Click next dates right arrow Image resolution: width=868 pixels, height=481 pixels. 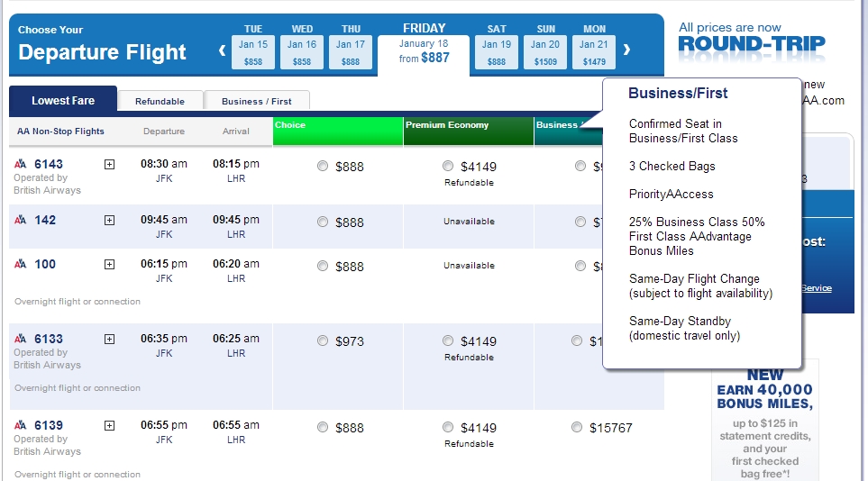point(627,50)
